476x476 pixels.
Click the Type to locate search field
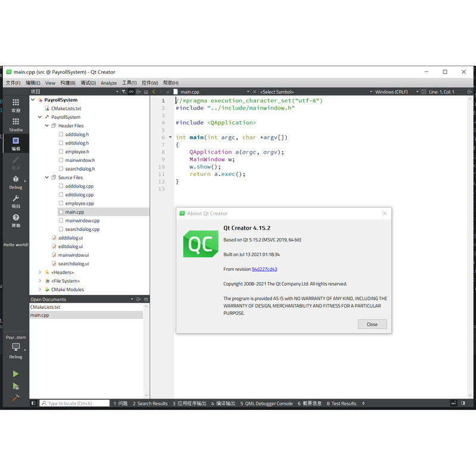coord(75,403)
